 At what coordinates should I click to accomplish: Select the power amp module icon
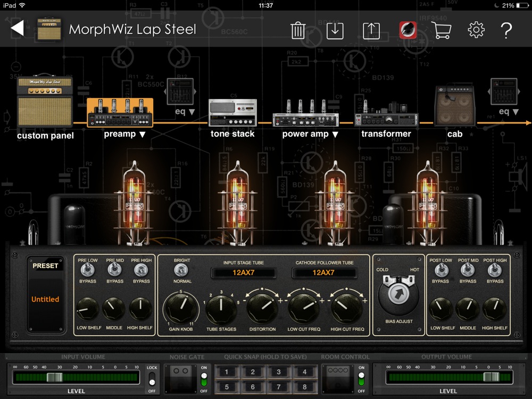pos(305,113)
